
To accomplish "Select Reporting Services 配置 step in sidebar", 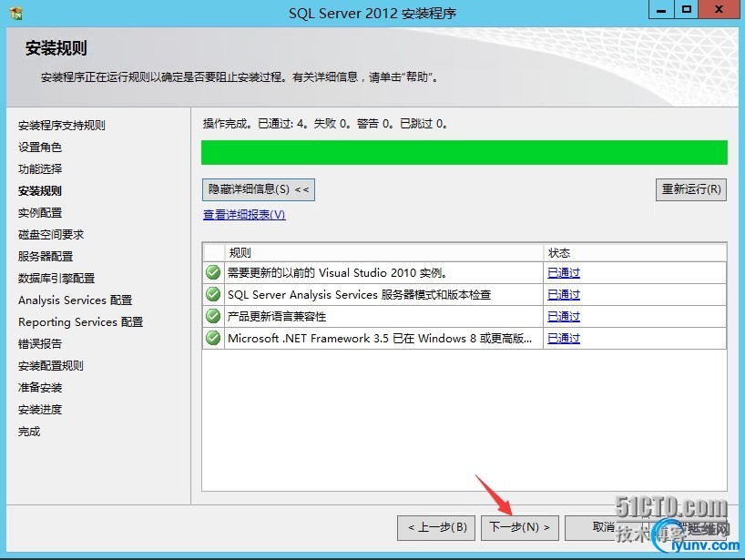I will (81, 322).
